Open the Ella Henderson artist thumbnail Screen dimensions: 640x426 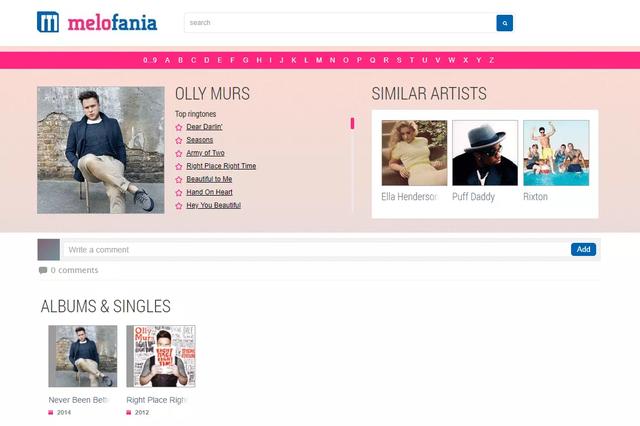coord(414,153)
